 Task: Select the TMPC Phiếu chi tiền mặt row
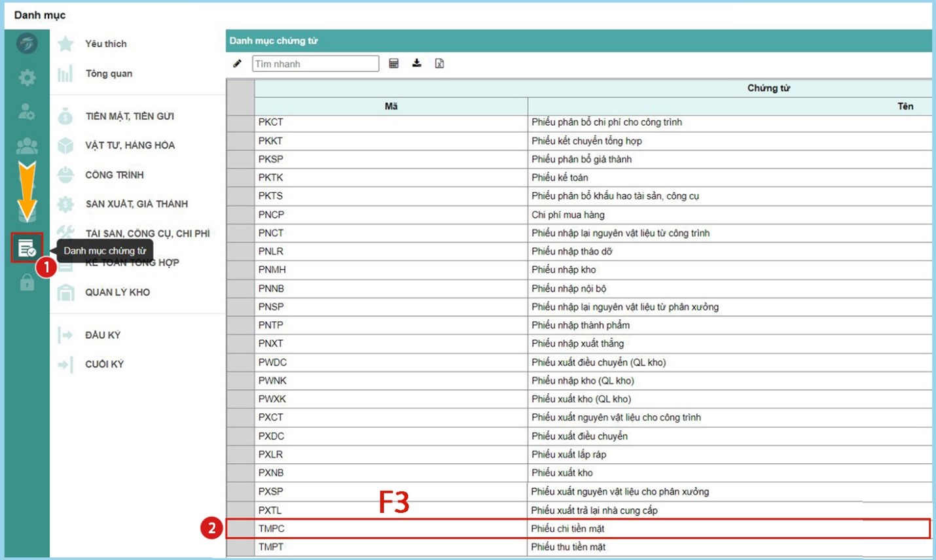pos(568,529)
